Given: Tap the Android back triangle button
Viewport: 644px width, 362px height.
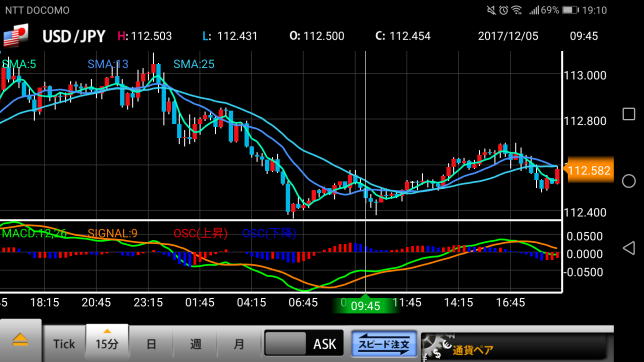Looking at the screenshot, I should 629,248.
